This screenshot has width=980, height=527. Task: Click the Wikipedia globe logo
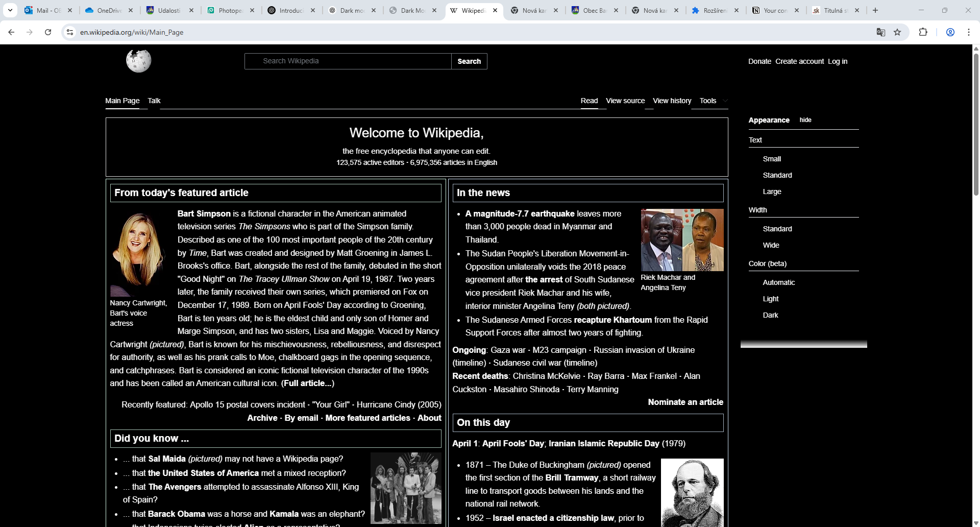139,61
